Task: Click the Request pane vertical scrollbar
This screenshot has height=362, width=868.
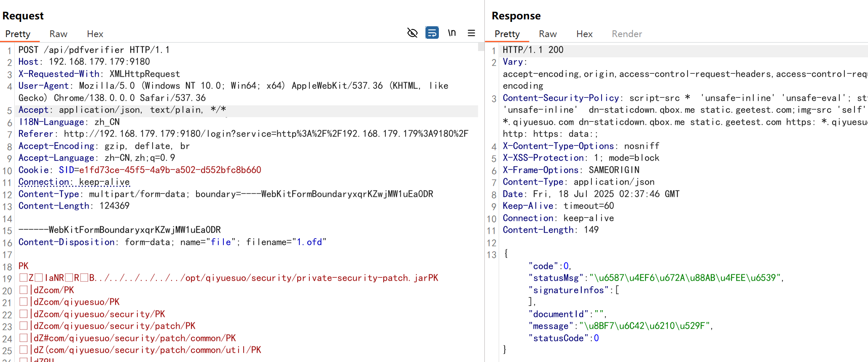Action: point(481,47)
